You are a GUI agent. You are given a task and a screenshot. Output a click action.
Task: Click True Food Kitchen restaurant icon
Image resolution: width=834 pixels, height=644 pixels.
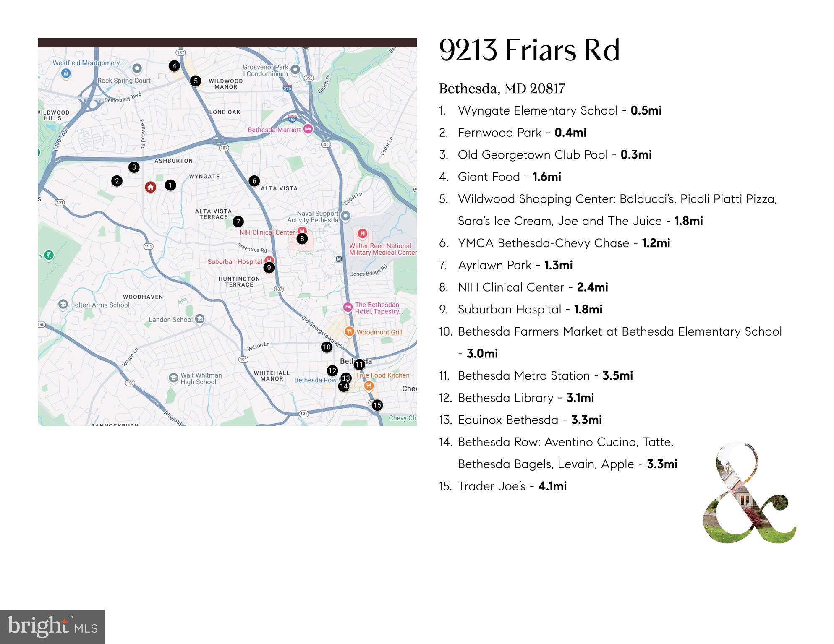369,386
